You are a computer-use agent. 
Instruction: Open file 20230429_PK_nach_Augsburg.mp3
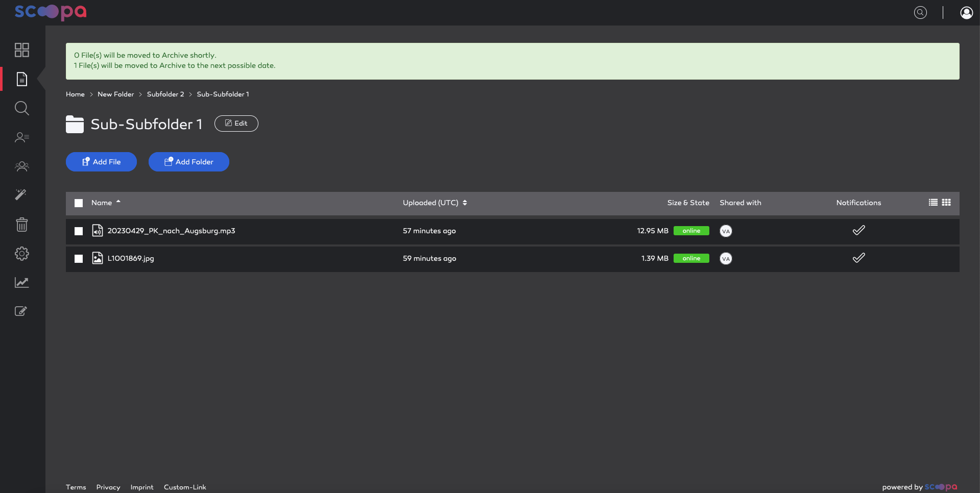click(x=171, y=231)
